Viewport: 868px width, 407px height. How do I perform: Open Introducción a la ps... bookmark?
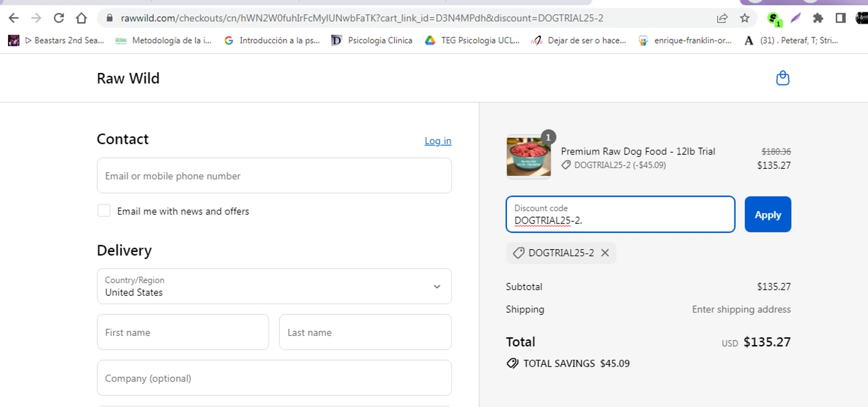pos(271,40)
